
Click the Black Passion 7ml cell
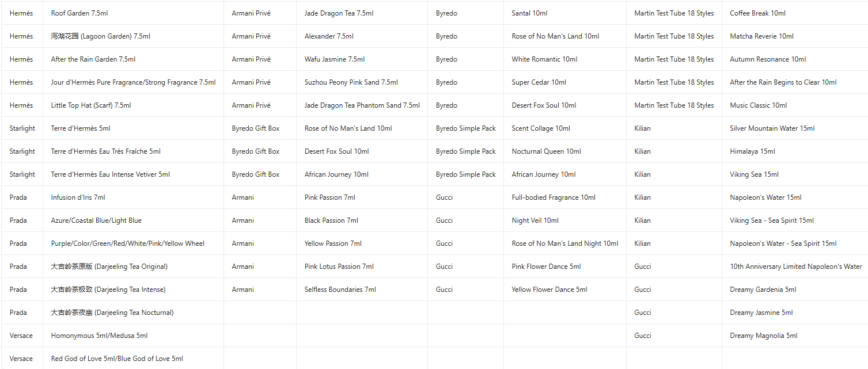pyautogui.click(x=331, y=220)
